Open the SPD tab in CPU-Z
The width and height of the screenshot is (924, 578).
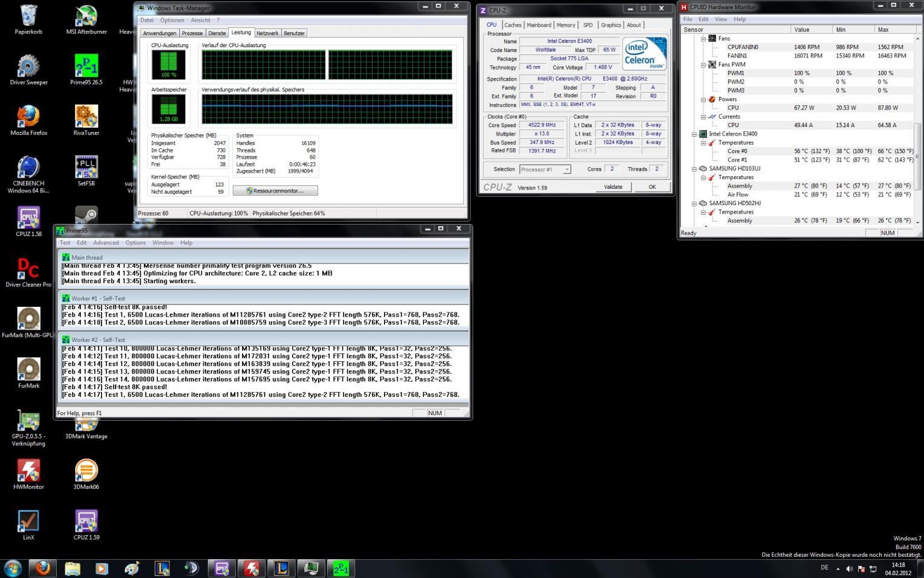(588, 25)
